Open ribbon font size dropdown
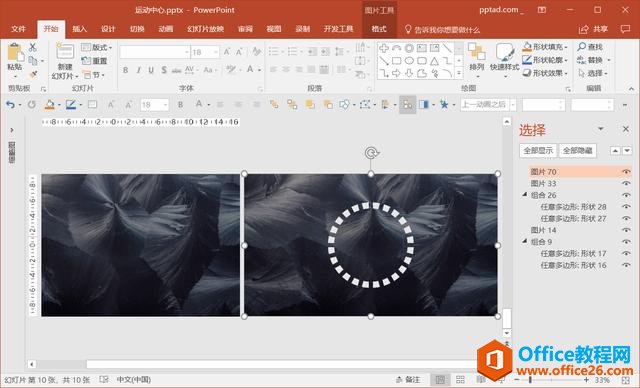The image size is (640, 388). pyautogui.click(x=216, y=52)
